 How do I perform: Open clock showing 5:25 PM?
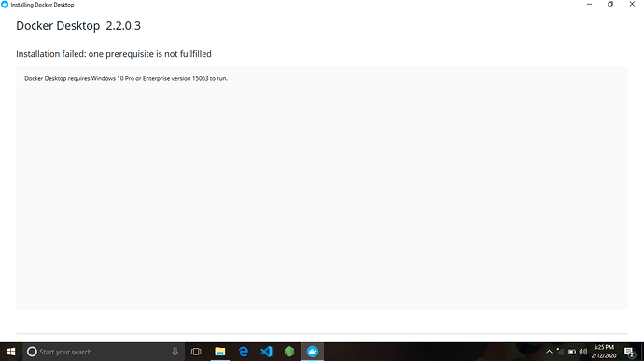tap(604, 352)
